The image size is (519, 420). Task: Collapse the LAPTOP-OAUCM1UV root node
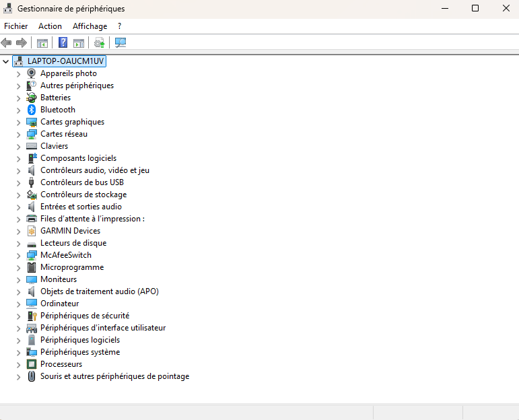click(x=6, y=61)
